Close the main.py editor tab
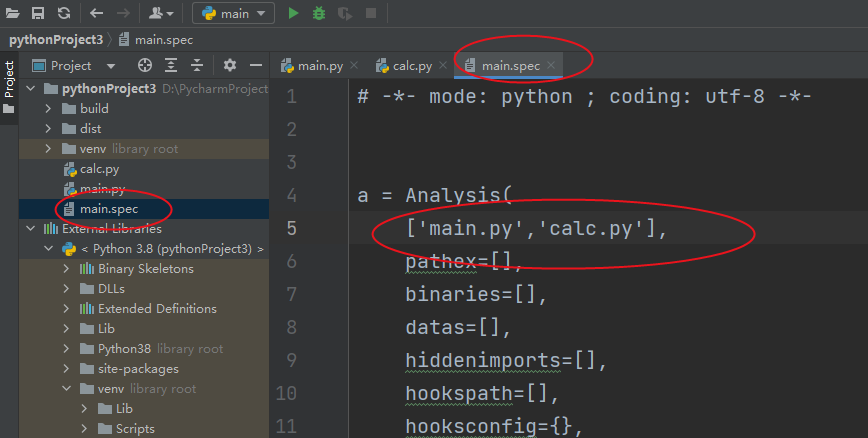868x438 pixels. coord(354,65)
